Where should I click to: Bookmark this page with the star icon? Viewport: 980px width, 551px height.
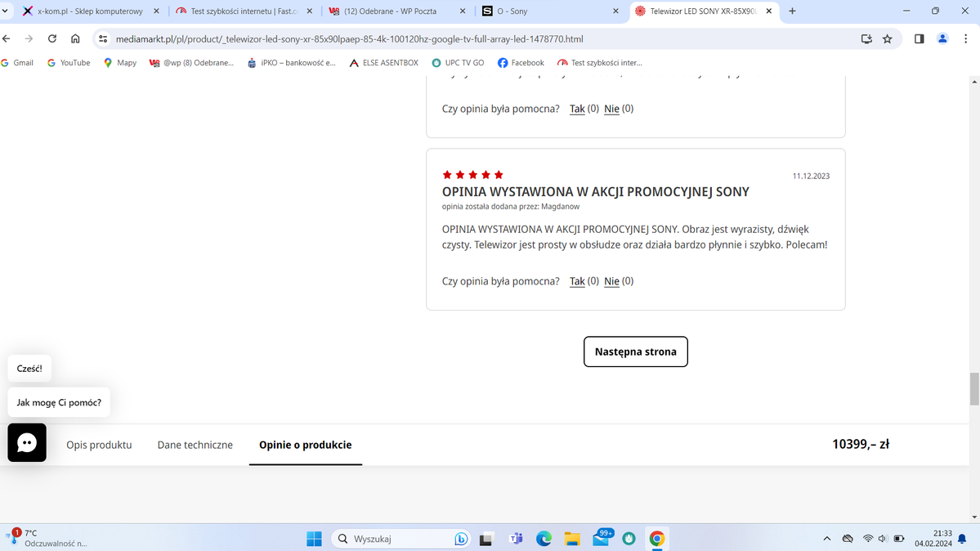click(887, 39)
